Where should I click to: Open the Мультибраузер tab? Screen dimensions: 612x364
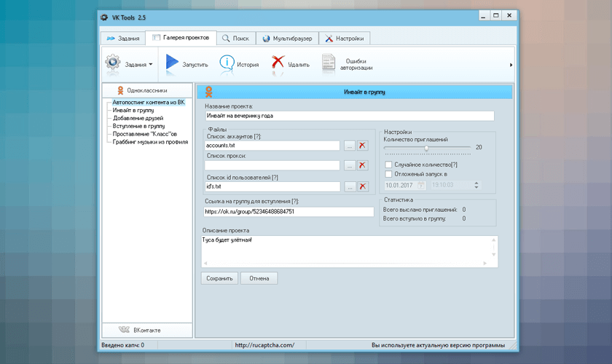point(287,39)
